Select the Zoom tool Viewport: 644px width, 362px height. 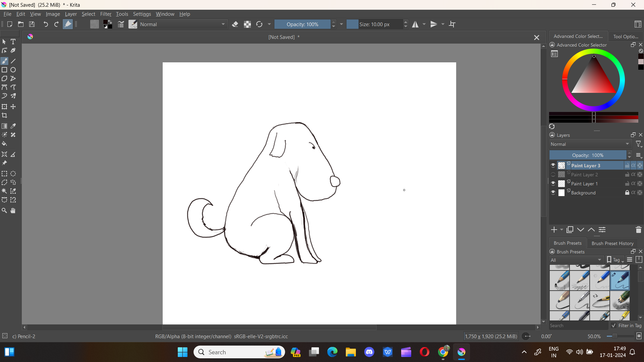pos(4,210)
